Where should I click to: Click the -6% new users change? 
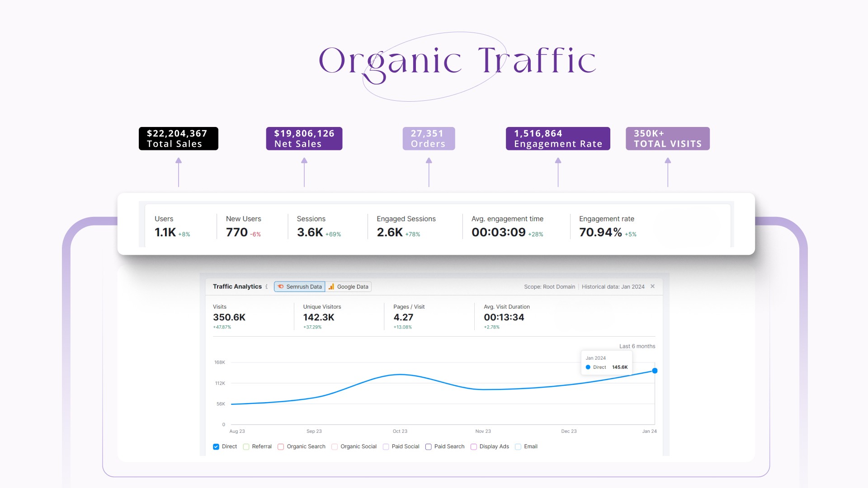255,235
